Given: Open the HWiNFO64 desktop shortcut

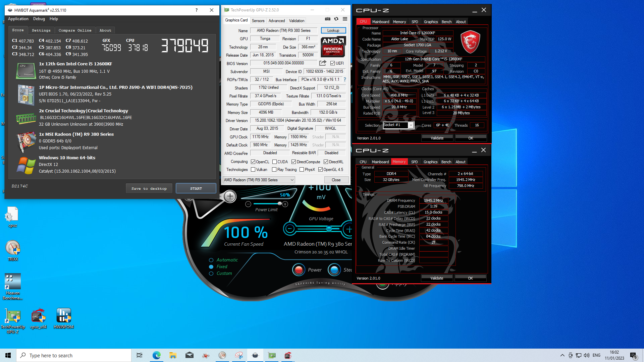Looking at the screenshot, I should click(x=64, y=318).
